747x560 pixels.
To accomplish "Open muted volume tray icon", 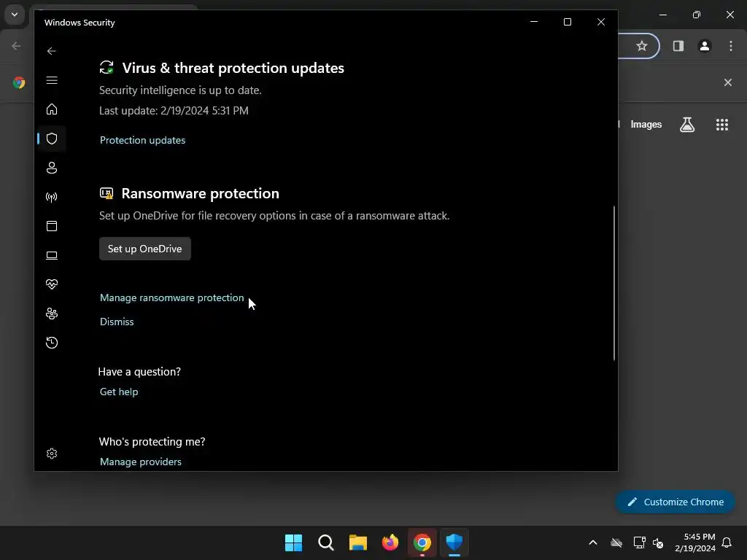I will [658, 542].
